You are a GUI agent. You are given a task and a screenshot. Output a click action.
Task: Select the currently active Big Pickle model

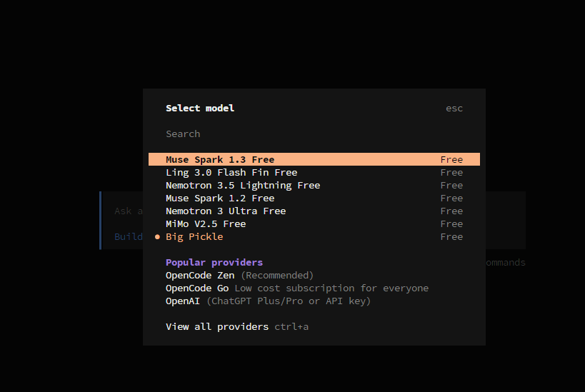point(314,236)
